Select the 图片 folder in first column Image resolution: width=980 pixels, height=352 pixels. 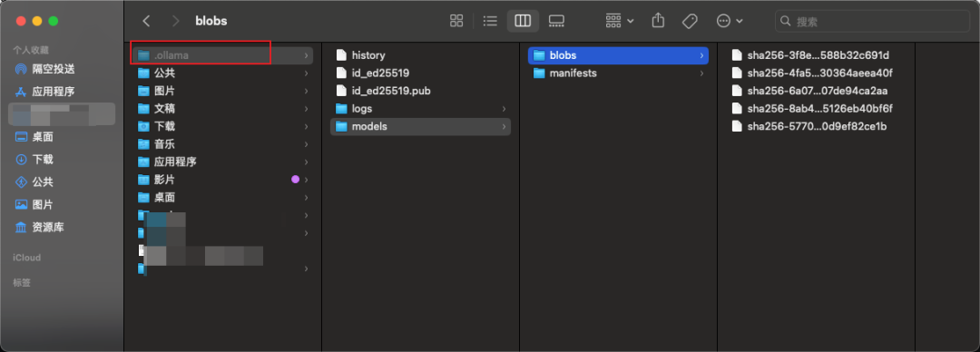pos(223,91)
